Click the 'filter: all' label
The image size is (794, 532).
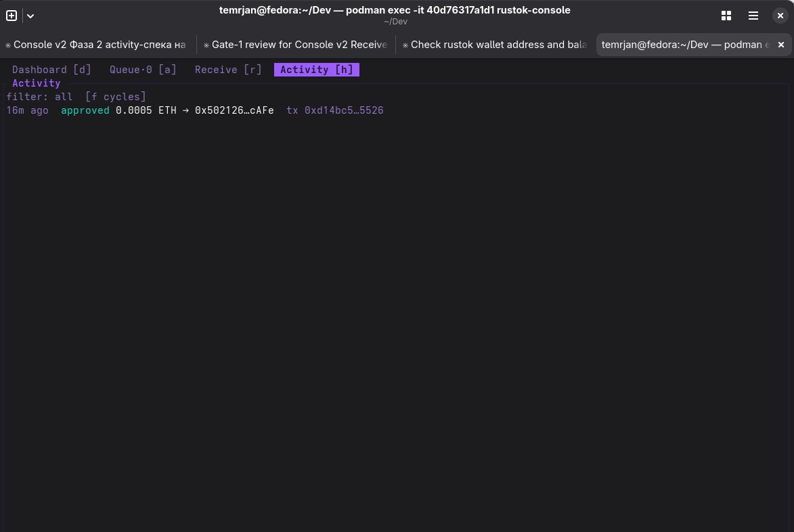pos(39,97)
